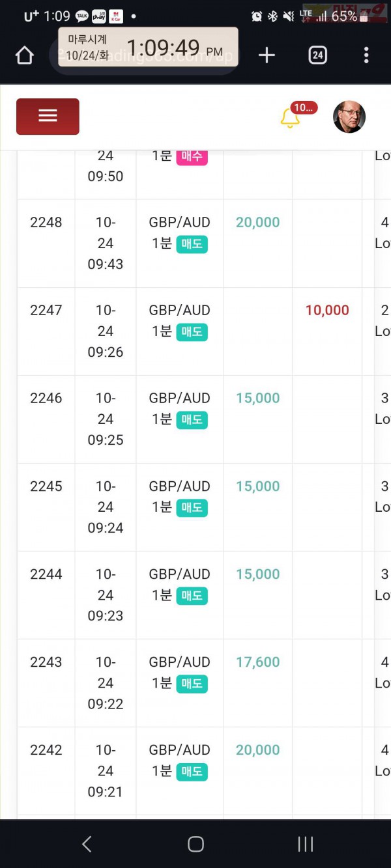This screenshot has width=391, height=868.
Task: Tap the floating clock widget
Action: click(148, 47)
